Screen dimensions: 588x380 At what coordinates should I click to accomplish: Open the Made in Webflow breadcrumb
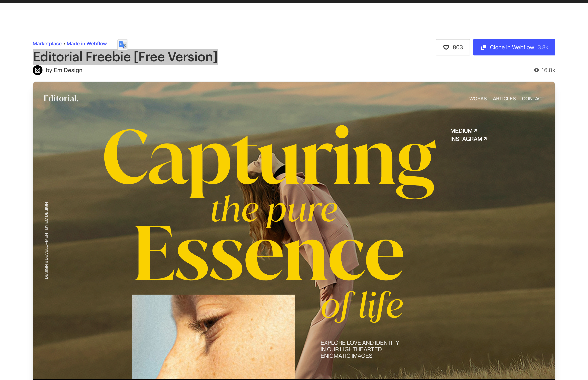(87, 43)
